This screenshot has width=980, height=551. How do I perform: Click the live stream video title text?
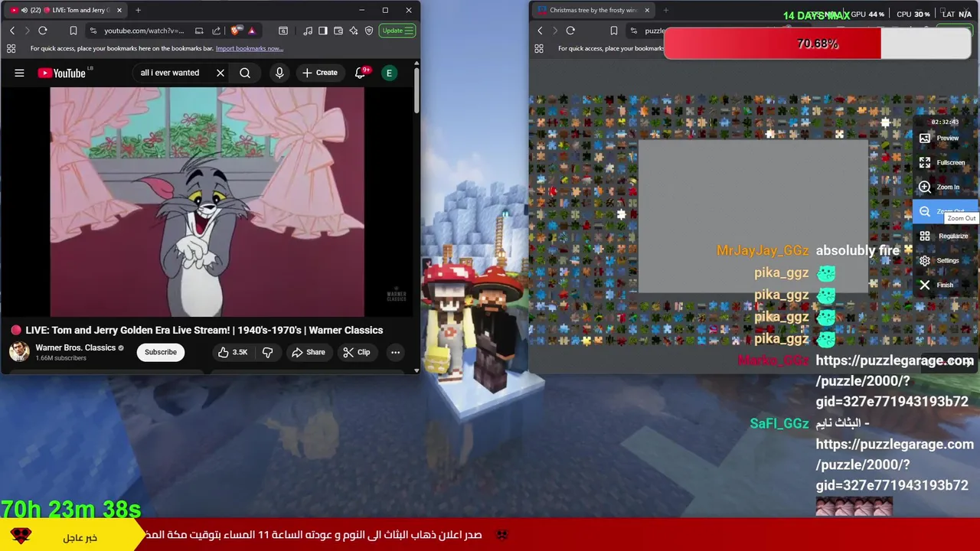204,330
